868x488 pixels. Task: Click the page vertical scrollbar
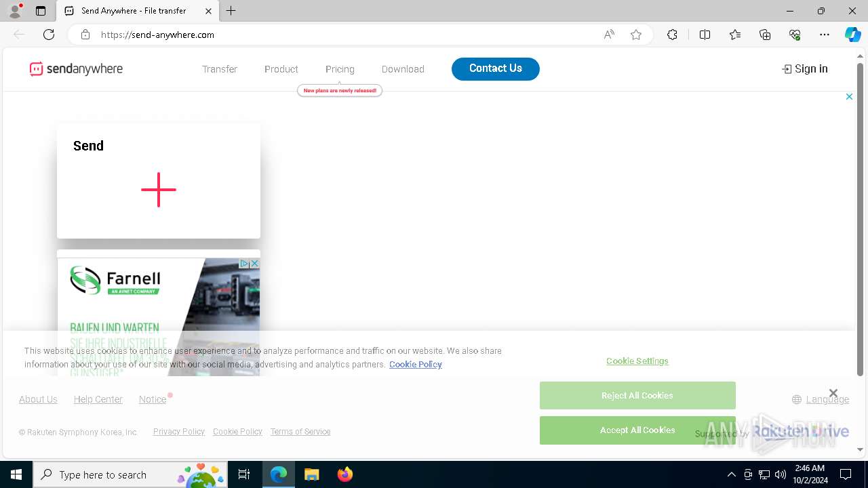click(x=861, y=220)
